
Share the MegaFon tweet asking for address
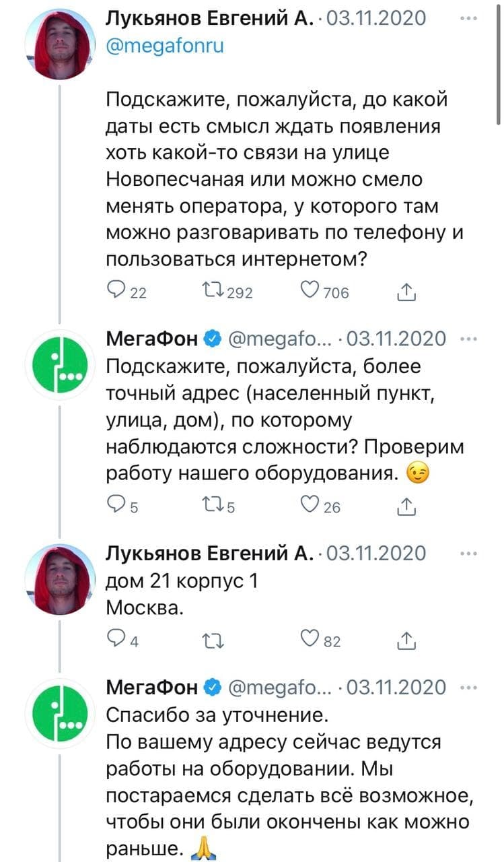(406, 506)
